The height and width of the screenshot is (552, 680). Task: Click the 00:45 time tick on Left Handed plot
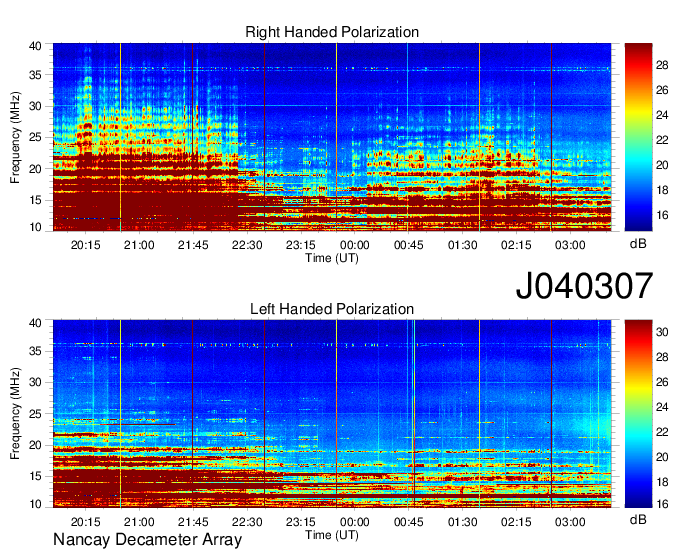tap(409, 522)
